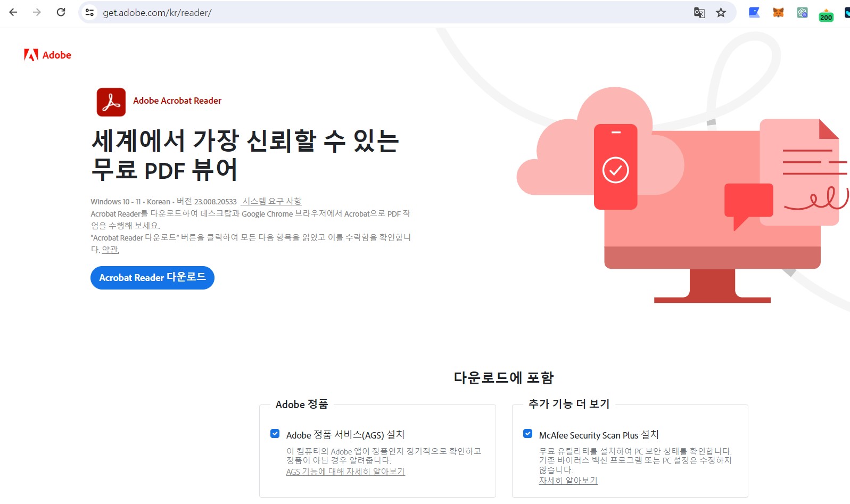
Task: Click the address bar URL get.adobe.com/kr/reader/
Action: 157,13
